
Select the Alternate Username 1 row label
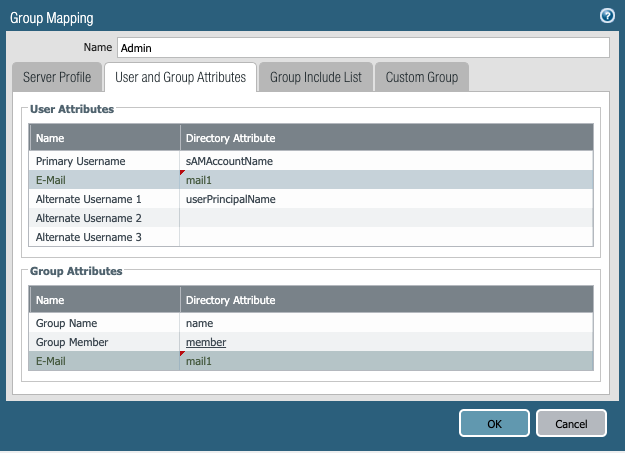click(x=104, y=199)
